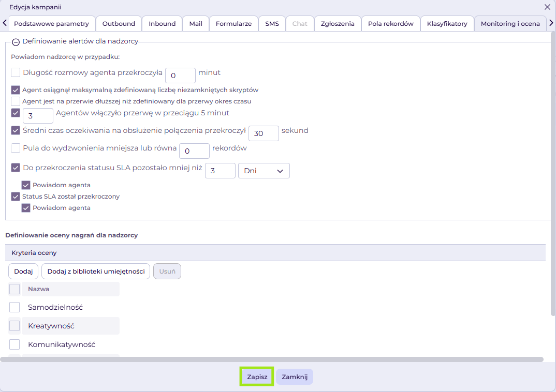
Task: Click the Zamknij button
Action: (295, 377)
